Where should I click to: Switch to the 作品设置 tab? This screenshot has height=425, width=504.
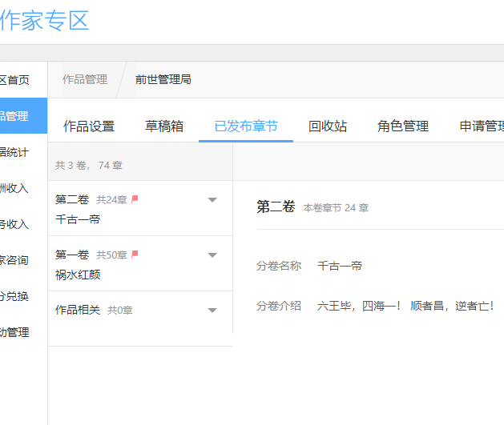pyautogui.click(x=89, y=126)
